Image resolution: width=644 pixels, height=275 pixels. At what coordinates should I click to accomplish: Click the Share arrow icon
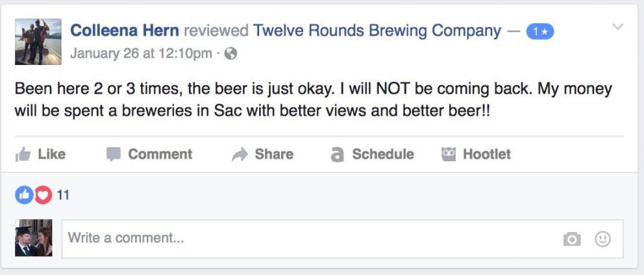click(240, 155)
